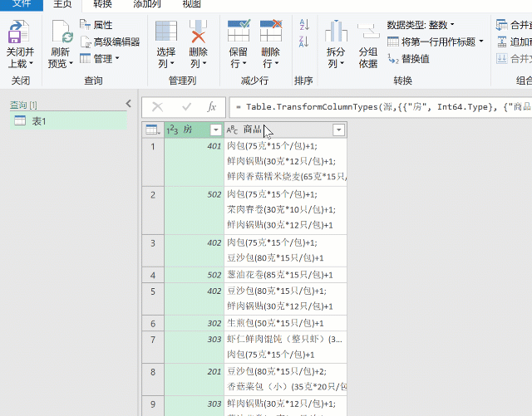Select row number 1 header
This screenshot has width=532, height=416.
click(153, 162)
